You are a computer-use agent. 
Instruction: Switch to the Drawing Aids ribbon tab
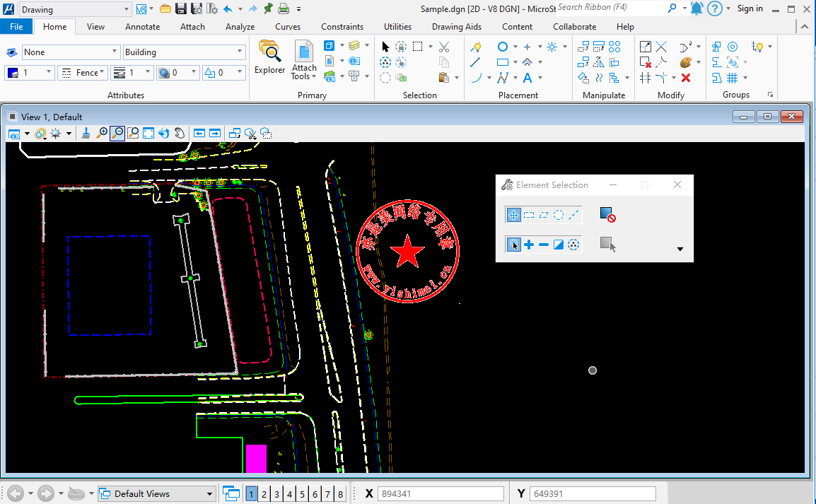[x=456, y=27]
